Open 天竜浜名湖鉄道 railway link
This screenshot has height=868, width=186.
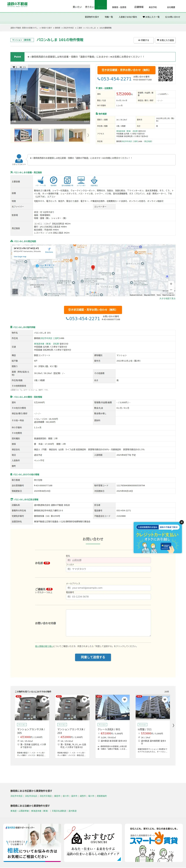pos(59,811)
